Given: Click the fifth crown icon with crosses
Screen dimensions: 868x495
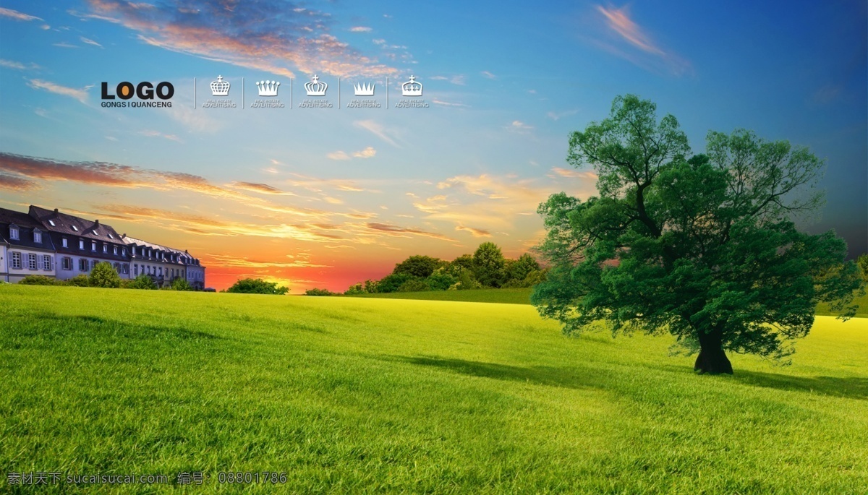Looking at the screenshot, I should coord(412,86).
